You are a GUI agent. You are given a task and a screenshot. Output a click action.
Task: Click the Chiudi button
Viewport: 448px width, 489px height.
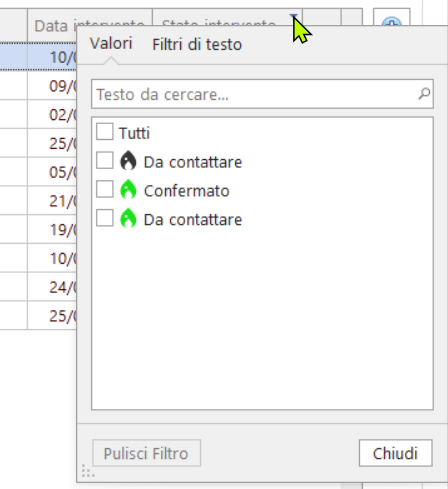[396, 453]
